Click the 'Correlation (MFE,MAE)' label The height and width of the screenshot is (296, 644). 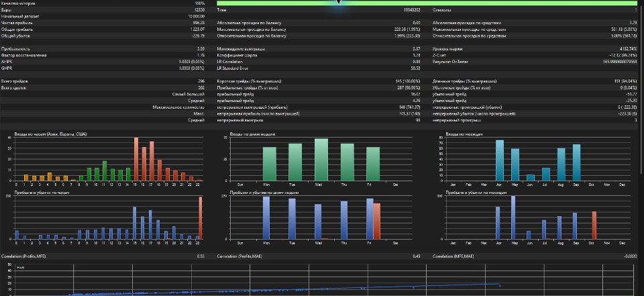coord(453,256)
